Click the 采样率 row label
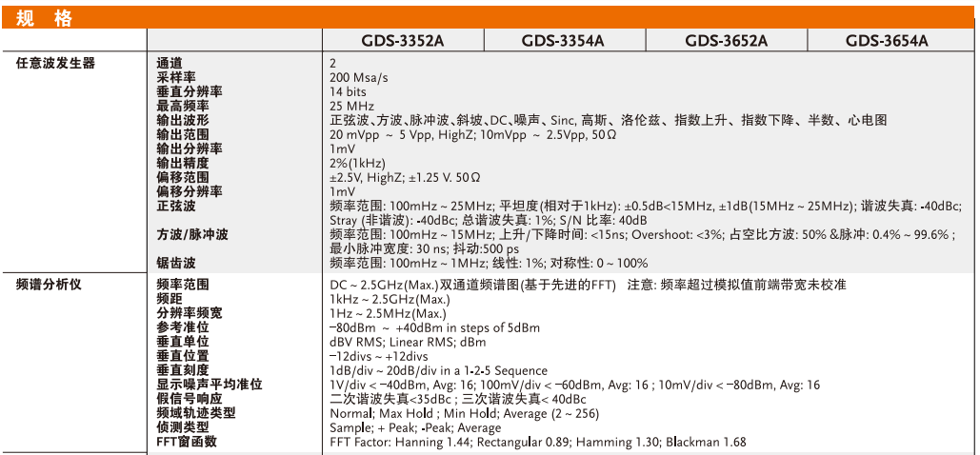Image resolution: width=980 pixels, height=455 pixels. click(x=175, y=77)
